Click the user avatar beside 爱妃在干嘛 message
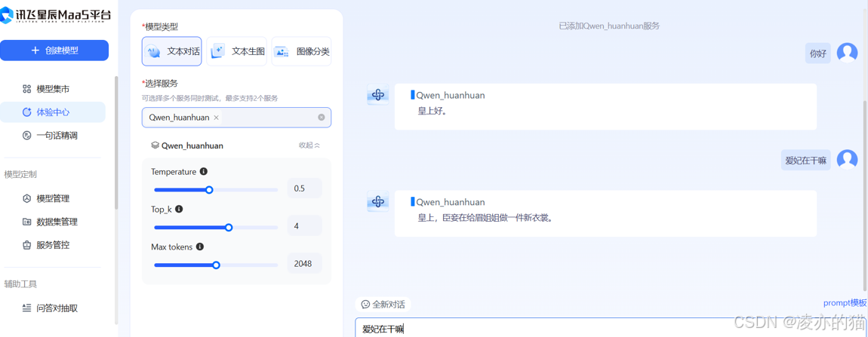868x337 pixels. (847, 160)
